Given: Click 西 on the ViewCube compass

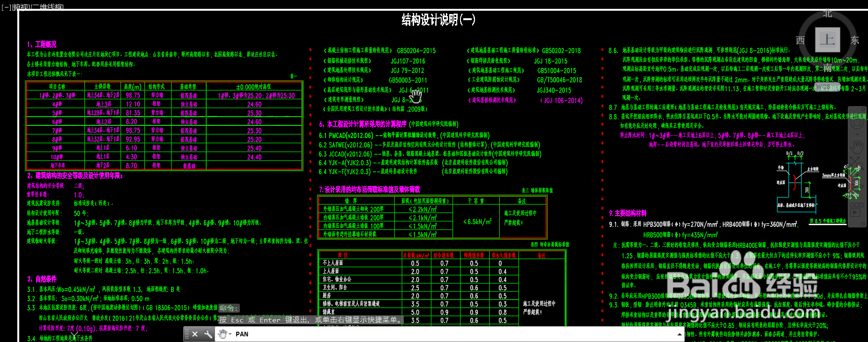Looking at the screenshot, I should (800, 40).
